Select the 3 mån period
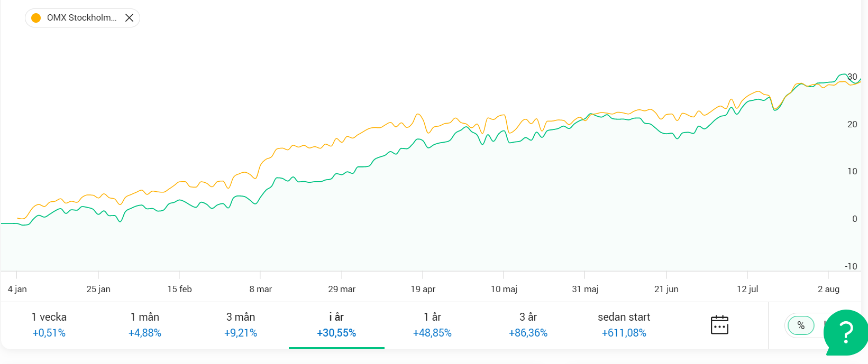 pos(241,324)
